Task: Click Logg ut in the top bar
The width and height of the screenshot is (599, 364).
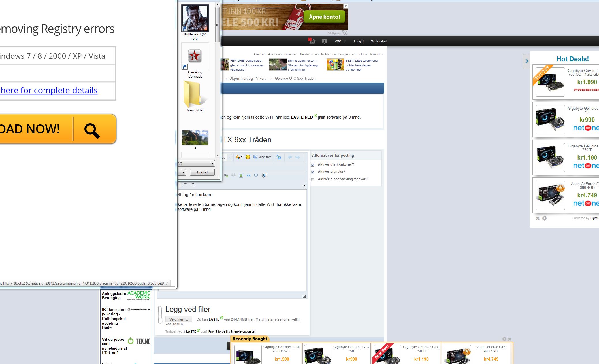Action: tap(359, 41)
